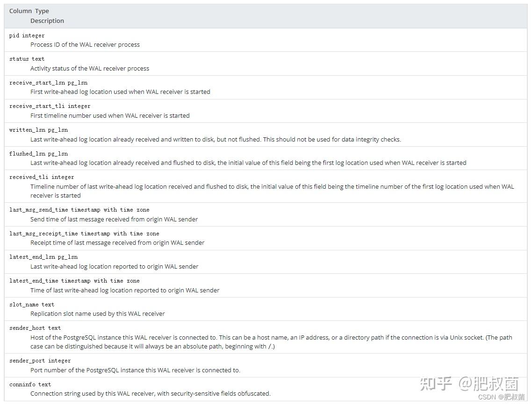Select sender_port integer row heading
The image size is (532, 405).
click(x=40, y=361)
